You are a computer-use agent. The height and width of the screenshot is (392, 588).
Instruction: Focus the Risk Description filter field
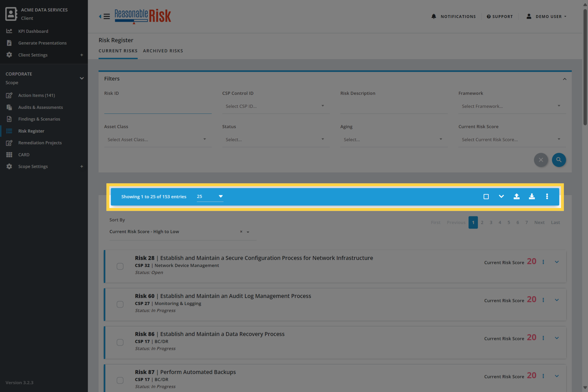point(394,107)
